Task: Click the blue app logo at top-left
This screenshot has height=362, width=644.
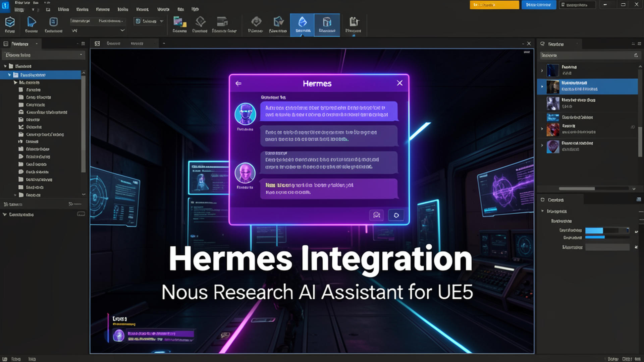Action: point(5,6)
